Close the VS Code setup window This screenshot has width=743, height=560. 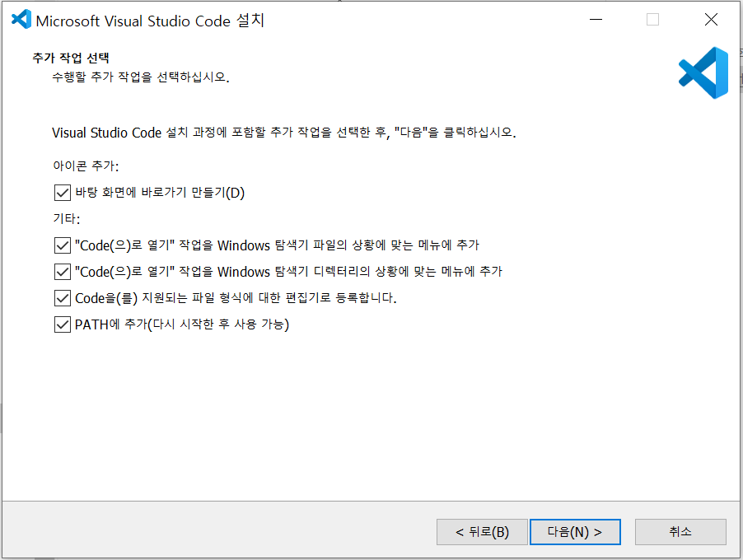(711, 20)
